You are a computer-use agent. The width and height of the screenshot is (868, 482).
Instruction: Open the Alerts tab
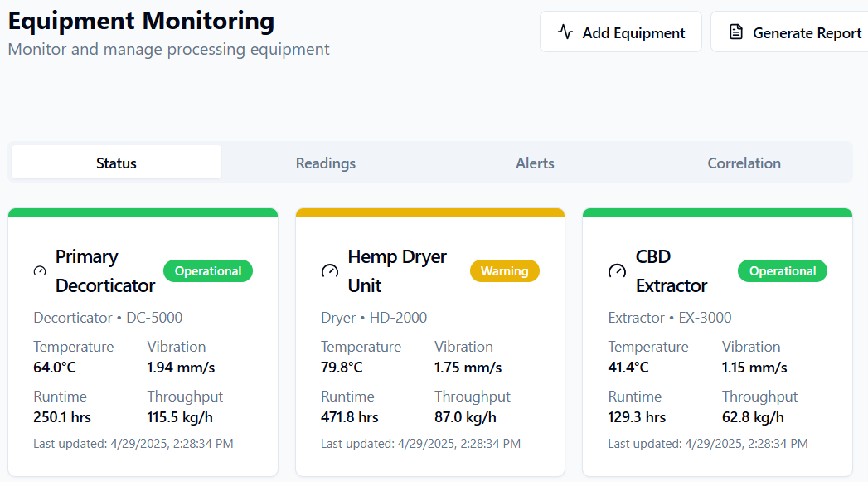pyautogui.click(x=535, y=163)
